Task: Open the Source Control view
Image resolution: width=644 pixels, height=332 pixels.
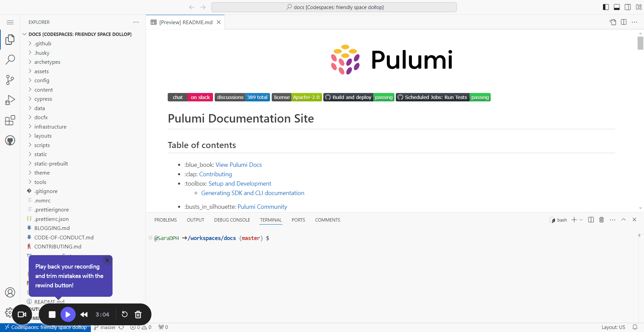Action: point(10,80)
